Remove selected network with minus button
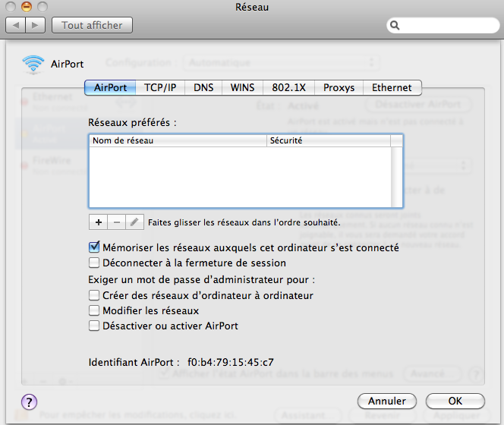 point(117,222)
